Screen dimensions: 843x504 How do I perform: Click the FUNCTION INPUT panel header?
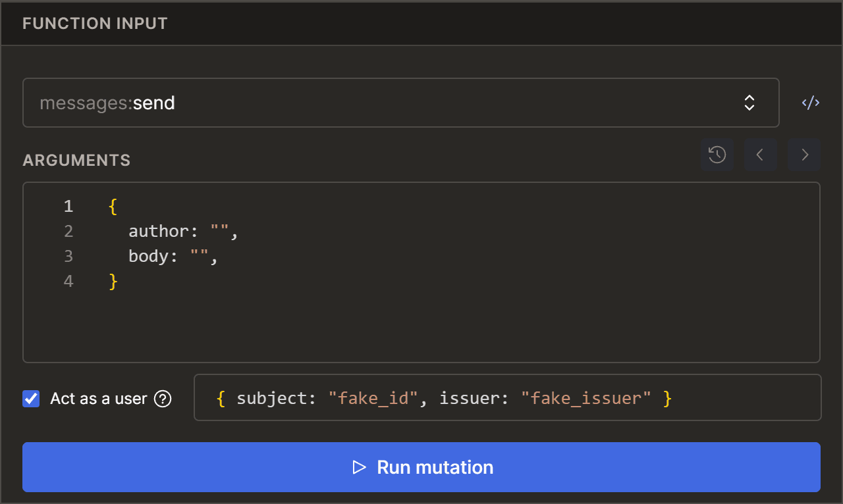95,24
